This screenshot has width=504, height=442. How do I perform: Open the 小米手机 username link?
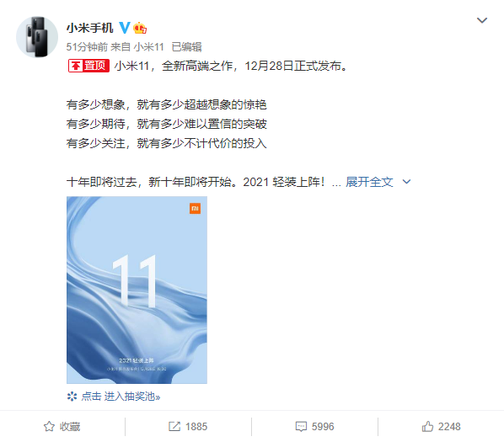pos(89,28)
